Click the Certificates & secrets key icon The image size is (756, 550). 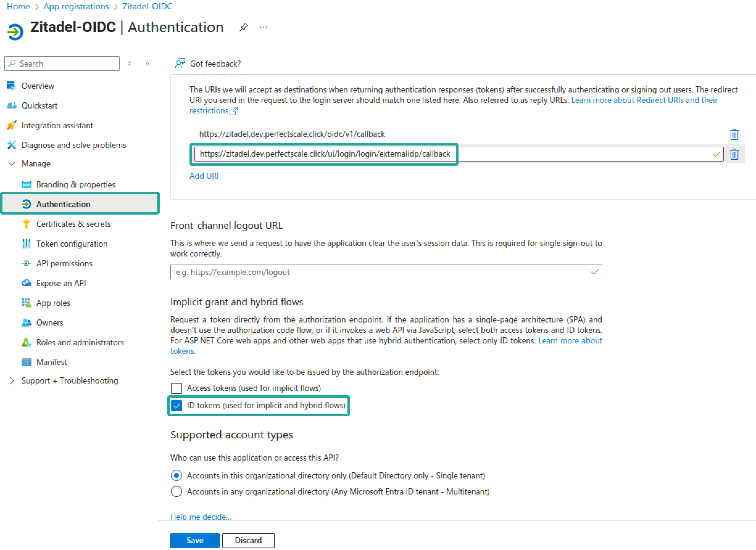click(26, 224)
